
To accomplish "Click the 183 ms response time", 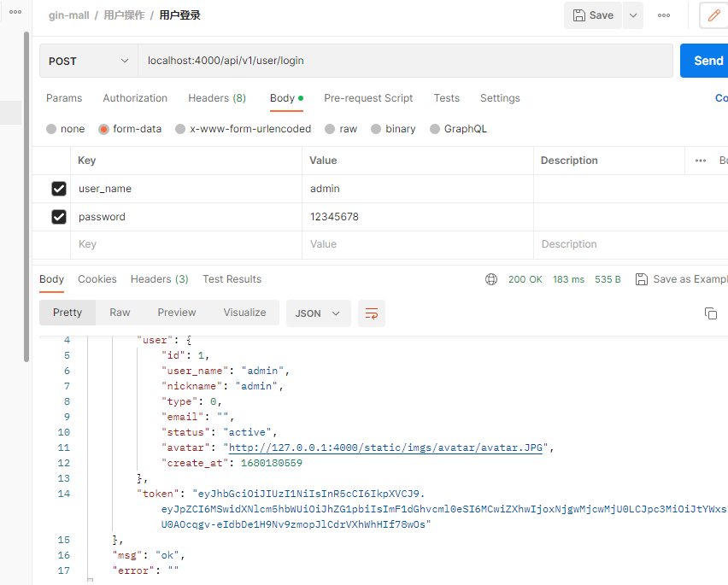I will (x=568, y=279).
